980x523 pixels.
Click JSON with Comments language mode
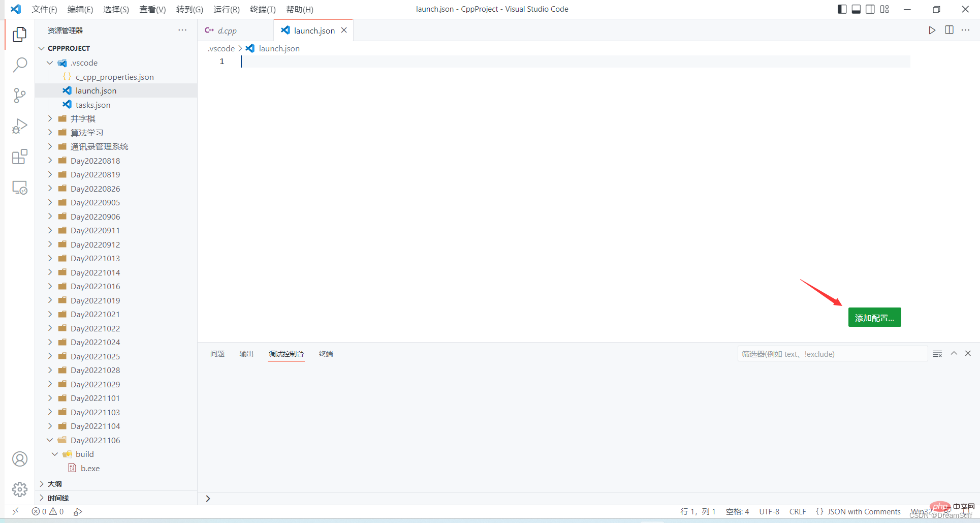(x=863, y=511)
